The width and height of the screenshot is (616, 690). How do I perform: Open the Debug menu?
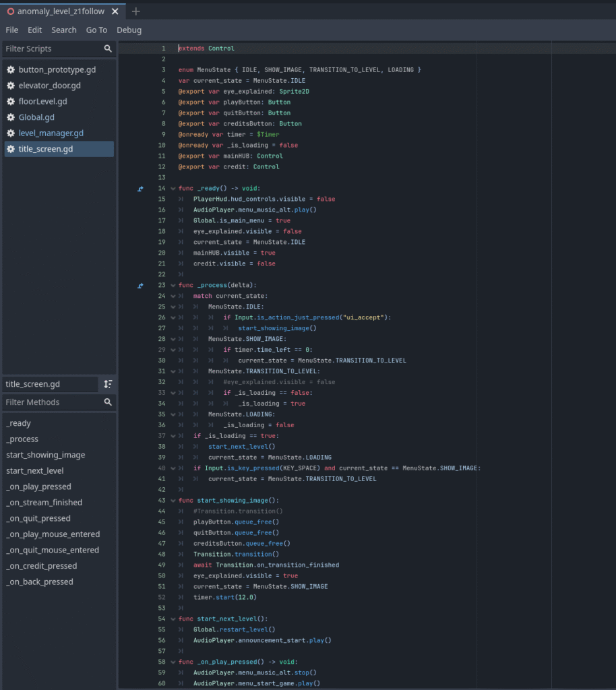(129, 30)
